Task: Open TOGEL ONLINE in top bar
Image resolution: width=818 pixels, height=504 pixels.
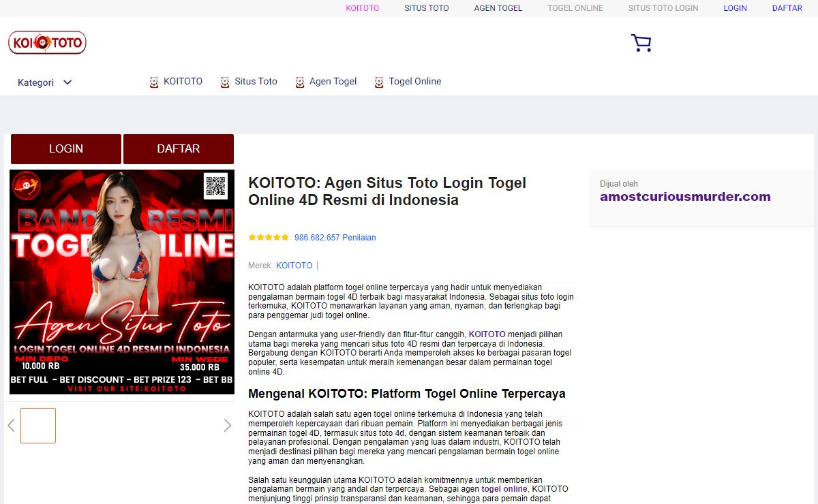Action: 575,8
